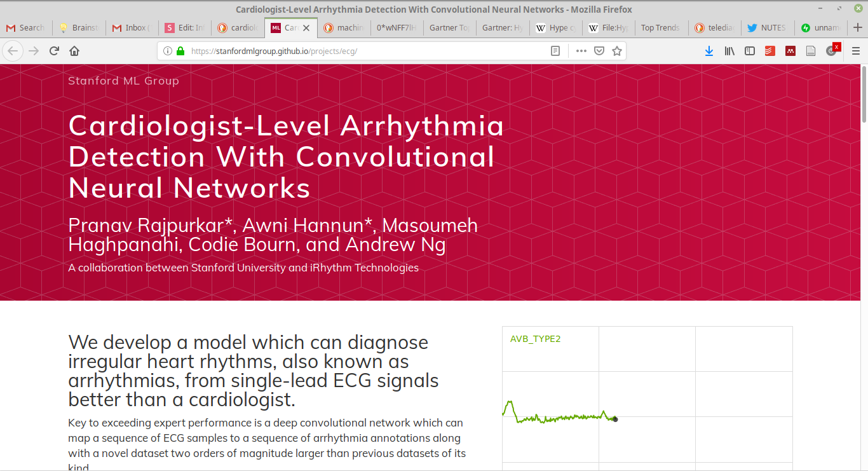
Task: Open the Stanford ML Group link
Action: click(123, 81)
